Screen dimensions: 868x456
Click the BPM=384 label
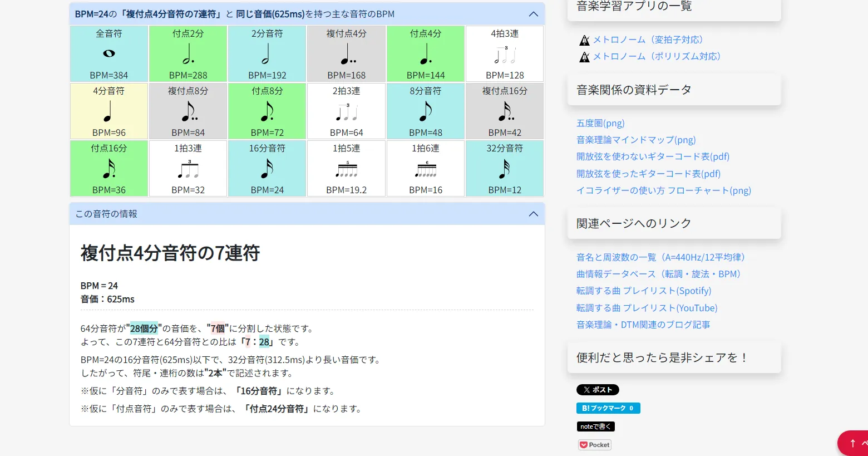click(x=109, y=75)
